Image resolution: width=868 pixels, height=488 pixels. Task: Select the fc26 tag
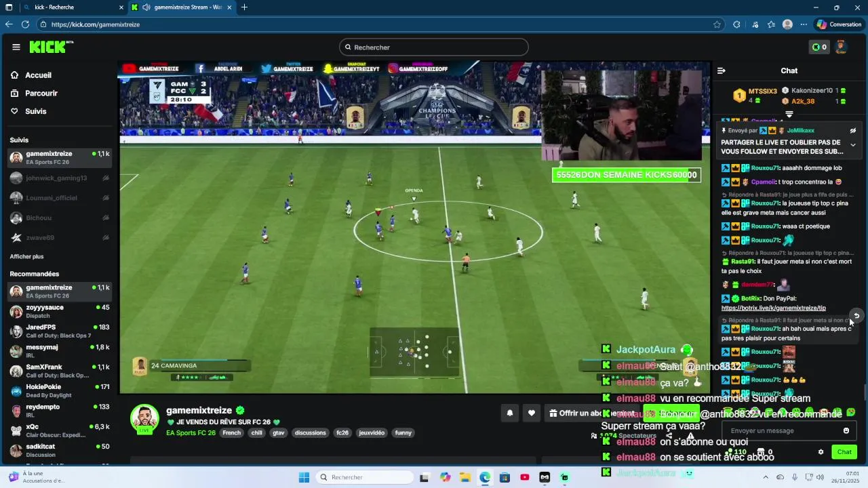pos(342,432)
